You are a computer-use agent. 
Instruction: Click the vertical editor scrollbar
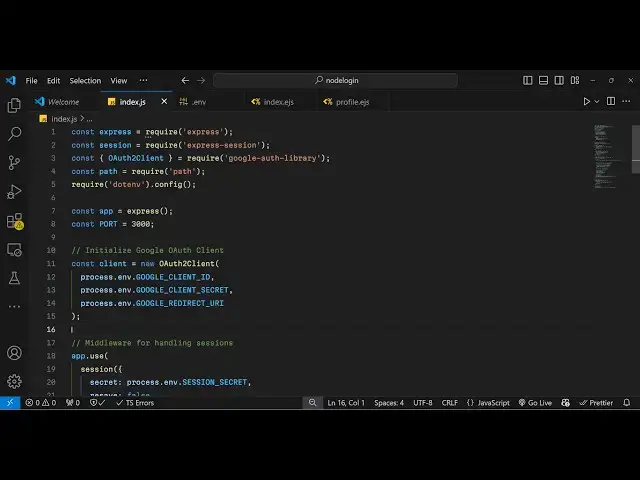(x=636, y=149)
